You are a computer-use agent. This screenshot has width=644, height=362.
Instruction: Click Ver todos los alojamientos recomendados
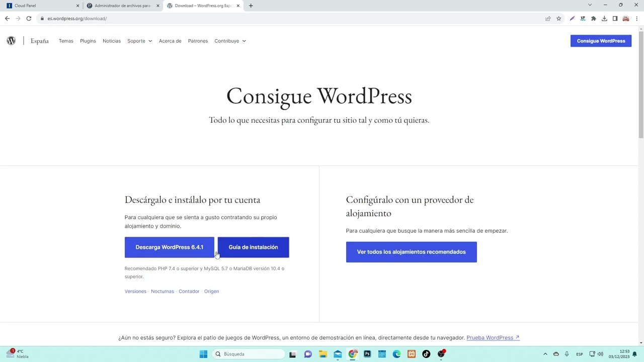[411, 252]
